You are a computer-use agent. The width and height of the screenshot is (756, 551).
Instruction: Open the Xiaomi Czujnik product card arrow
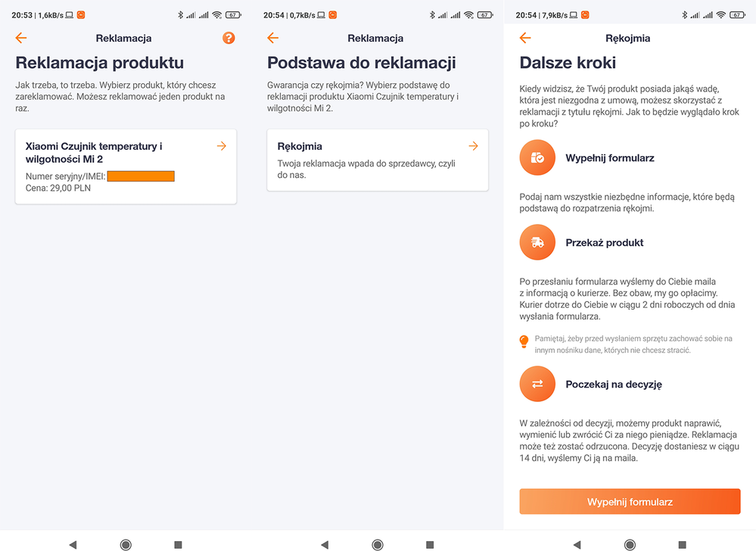pos(221,146)
